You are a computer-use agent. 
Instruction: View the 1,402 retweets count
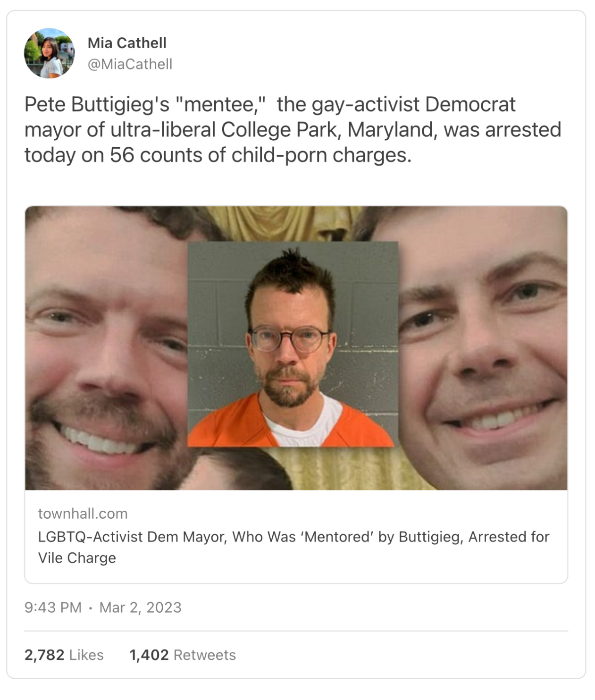pyautogui.click(x=149, y=655)
